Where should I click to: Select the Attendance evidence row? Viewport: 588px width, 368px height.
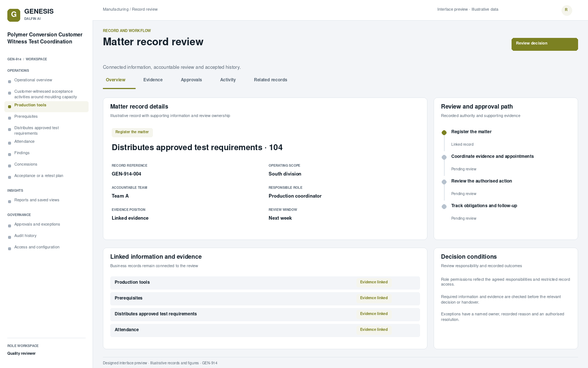click(265, 330)
